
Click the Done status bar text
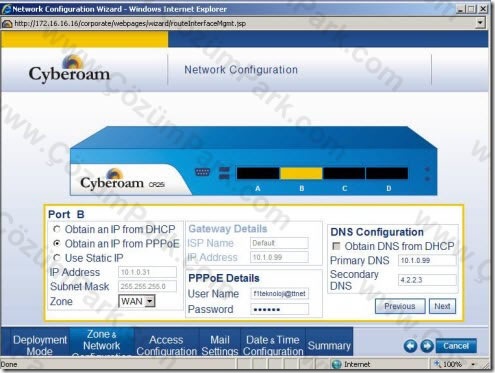click(x=9, y=364)
